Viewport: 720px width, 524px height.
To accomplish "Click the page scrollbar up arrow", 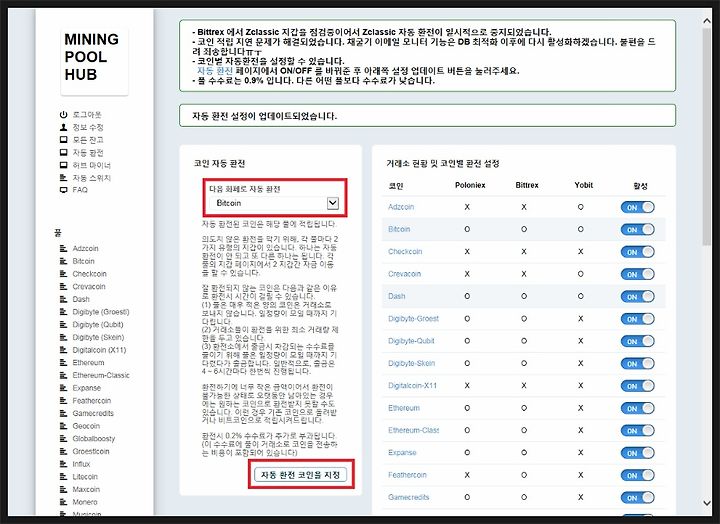I will tap(707, 21).
